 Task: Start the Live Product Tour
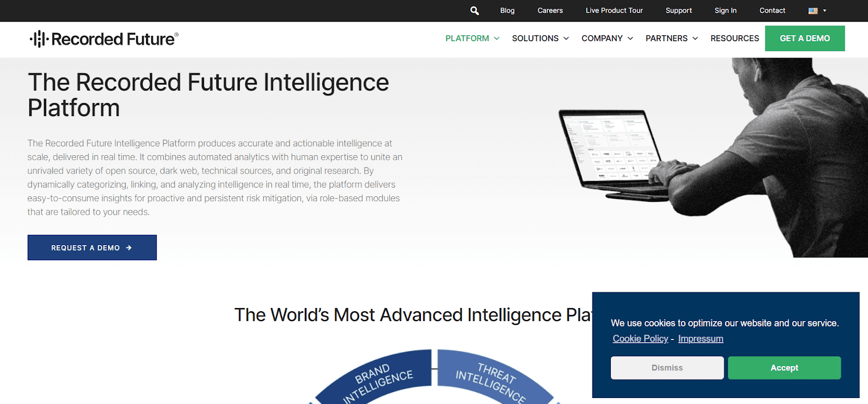[x=614, y=10]
